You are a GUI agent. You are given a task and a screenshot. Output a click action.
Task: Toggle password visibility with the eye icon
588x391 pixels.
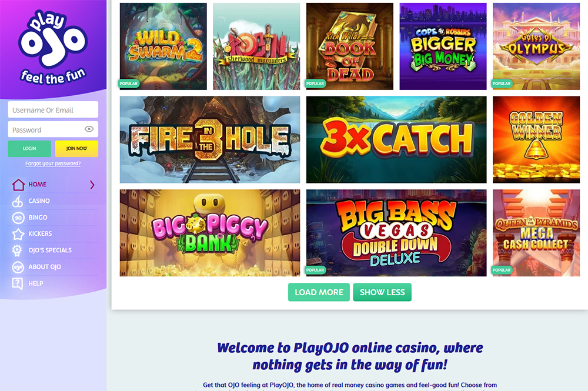89,129
